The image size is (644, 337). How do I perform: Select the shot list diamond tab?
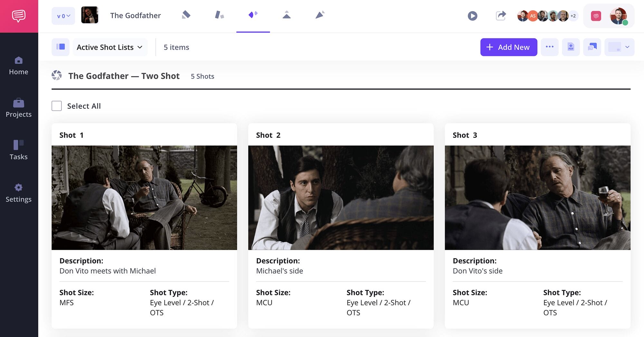coord(253,15)
